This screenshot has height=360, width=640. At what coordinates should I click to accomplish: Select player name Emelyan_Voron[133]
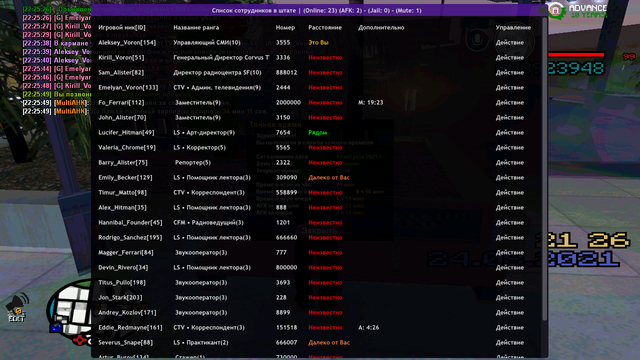[x=128, y=87]
